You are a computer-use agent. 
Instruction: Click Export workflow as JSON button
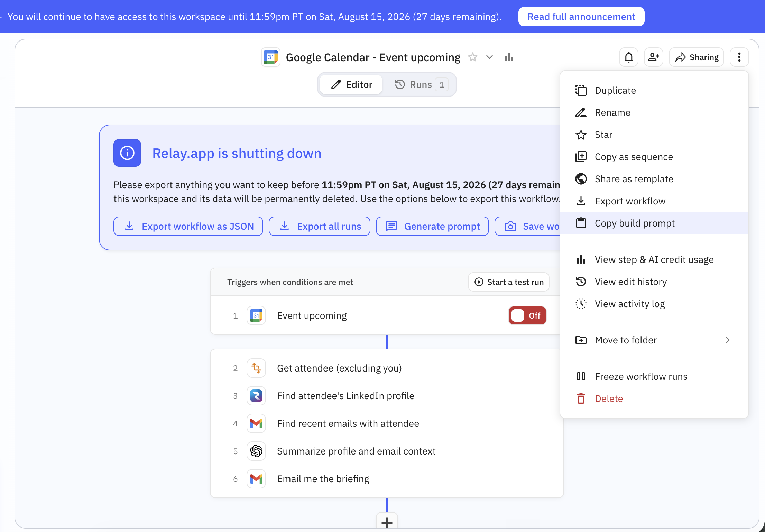coord(188,226)
